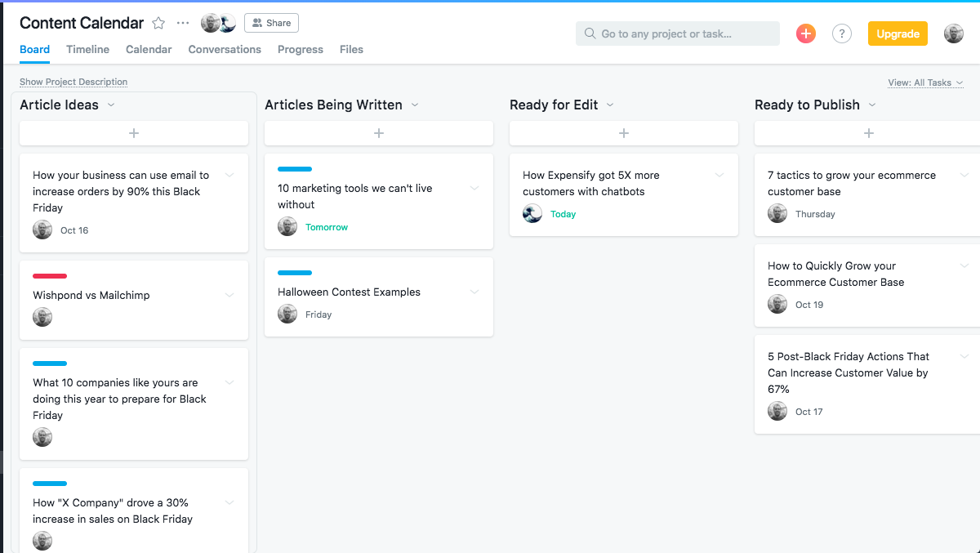Click the Today due date on Expensify card
980x553 pixels.
click(563, 214)
